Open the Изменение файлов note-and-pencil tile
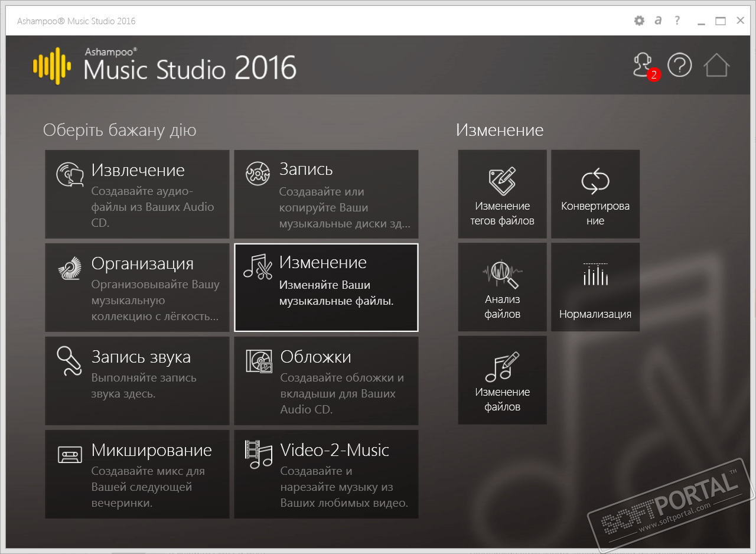 503,380
